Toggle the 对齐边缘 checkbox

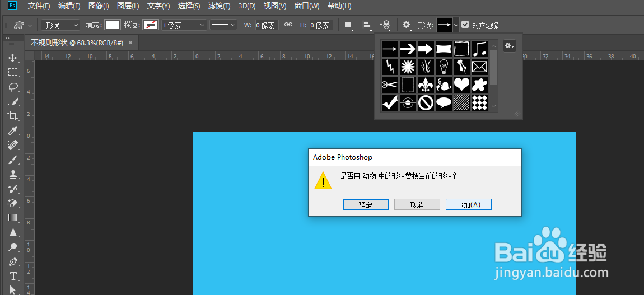[465, 25]
